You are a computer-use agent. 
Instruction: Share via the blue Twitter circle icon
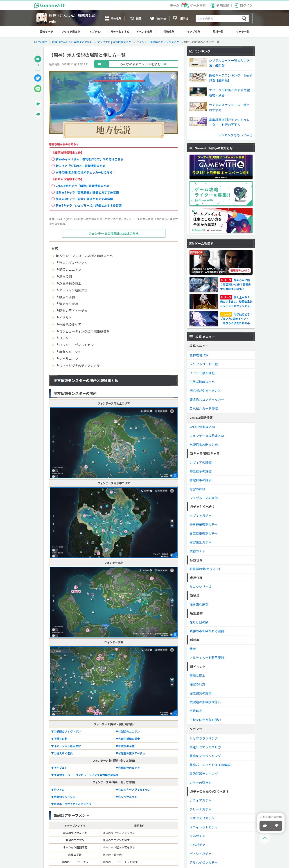38,78
